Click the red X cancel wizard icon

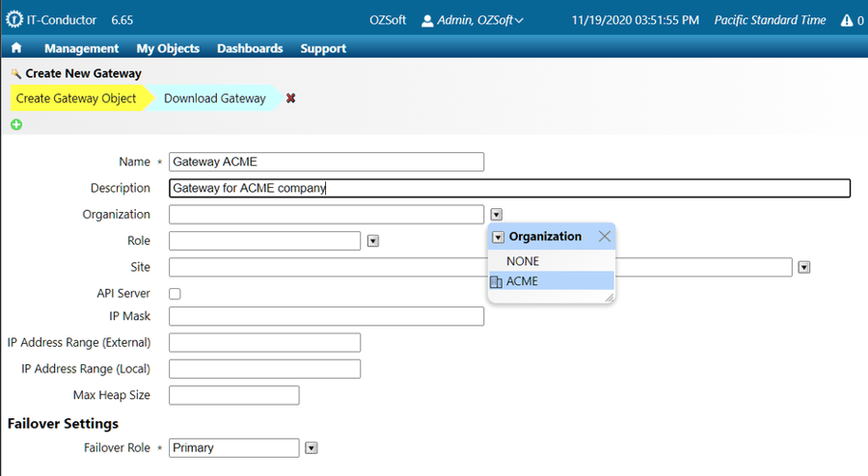(x=290, y=98)
